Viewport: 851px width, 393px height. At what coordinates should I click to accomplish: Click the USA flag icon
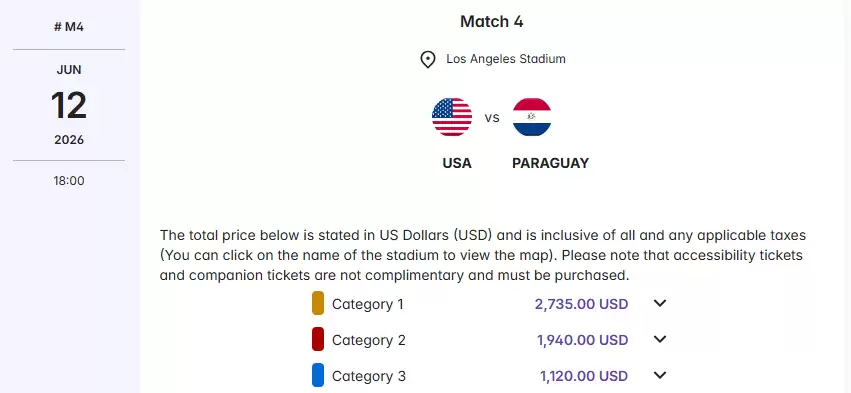tap(452, 117)
